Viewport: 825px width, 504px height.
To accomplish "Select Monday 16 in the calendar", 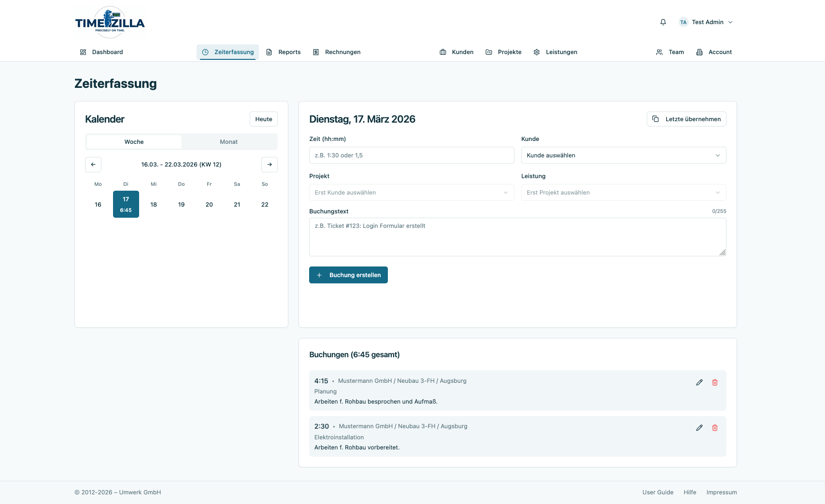I will pyautogui.click(x=98, y=205).
